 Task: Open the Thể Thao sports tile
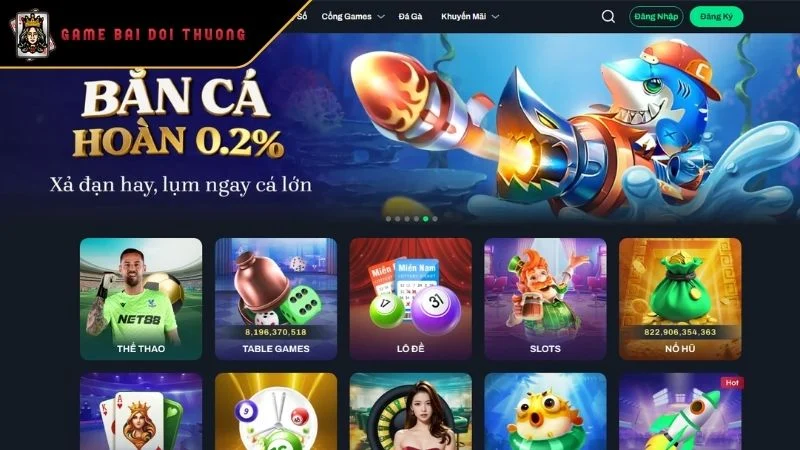pyautogui.click(x=141, y=299)
